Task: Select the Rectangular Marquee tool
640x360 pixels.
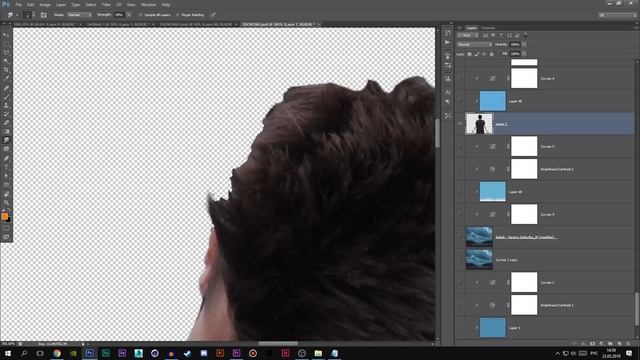Action: 6,44
